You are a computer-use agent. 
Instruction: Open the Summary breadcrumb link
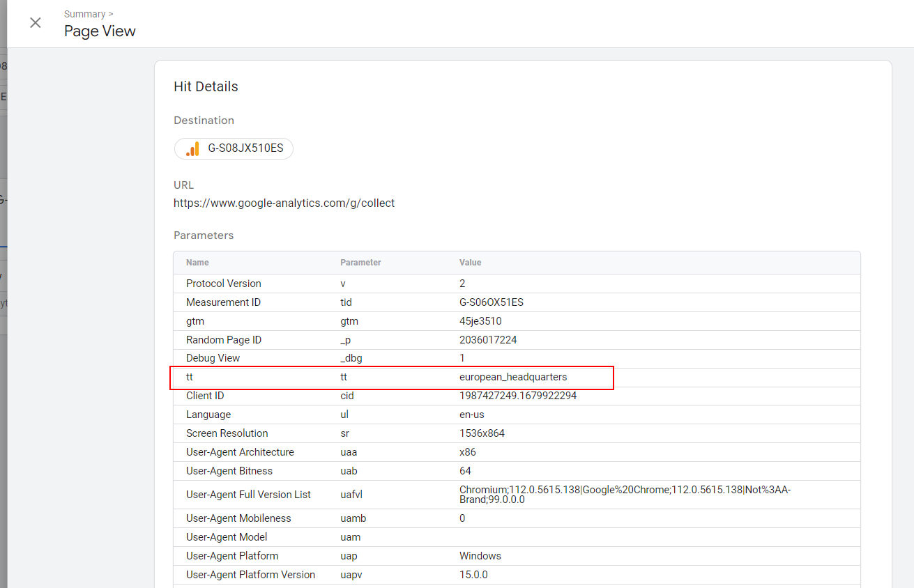[x=84, y=13]
